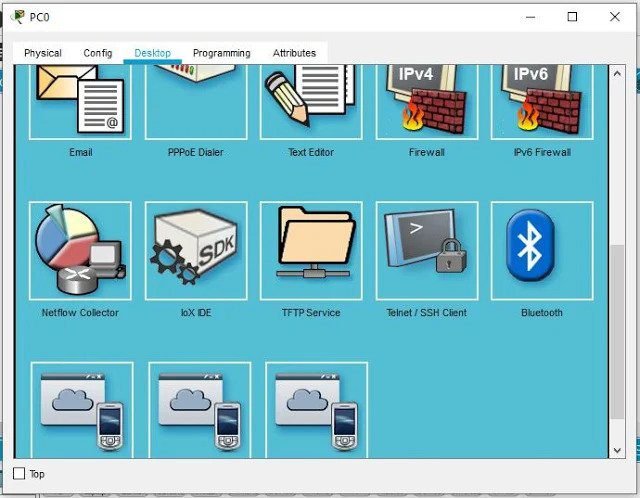The height and width of the screenshot is (498, 640).
Task: Click the scrollbar up arrow
Action: (617, 74)
